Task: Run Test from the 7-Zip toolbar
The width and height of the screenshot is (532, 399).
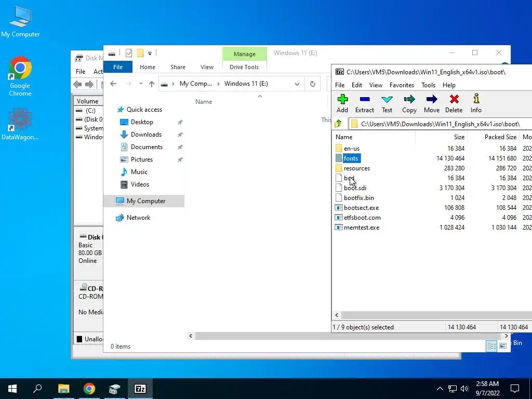Action: [387, 103]
